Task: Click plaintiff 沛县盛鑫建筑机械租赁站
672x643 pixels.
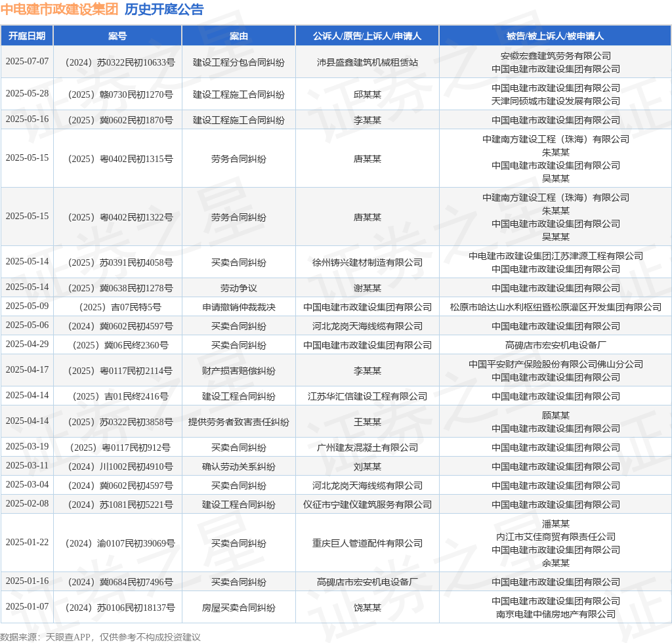Action: coord(367,62)
